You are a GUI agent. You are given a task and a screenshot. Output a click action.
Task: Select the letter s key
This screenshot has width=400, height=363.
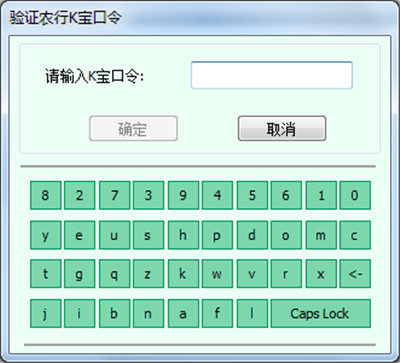coord(148,235)
